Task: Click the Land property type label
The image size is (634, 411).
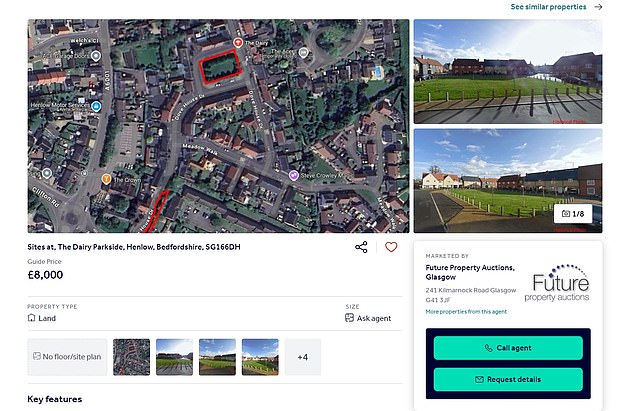Action: pyautogui.click(x=47, y=318)
